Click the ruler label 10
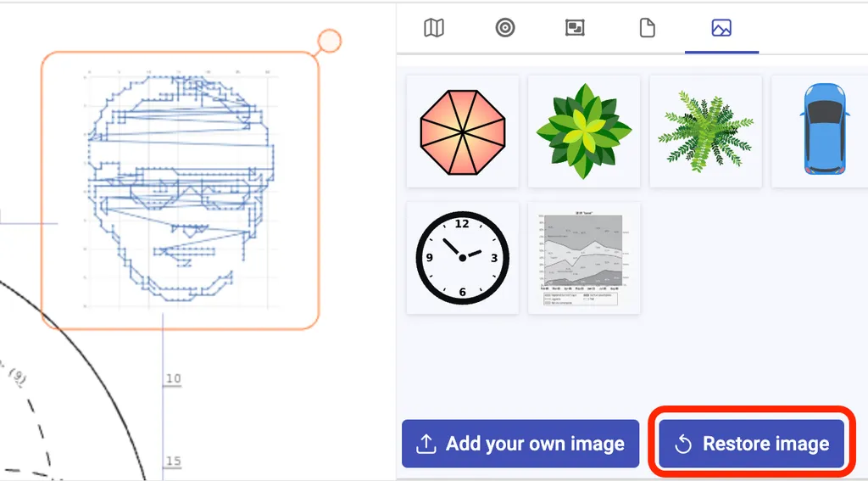Screen dimensions: 868x481 pos(173,378)
